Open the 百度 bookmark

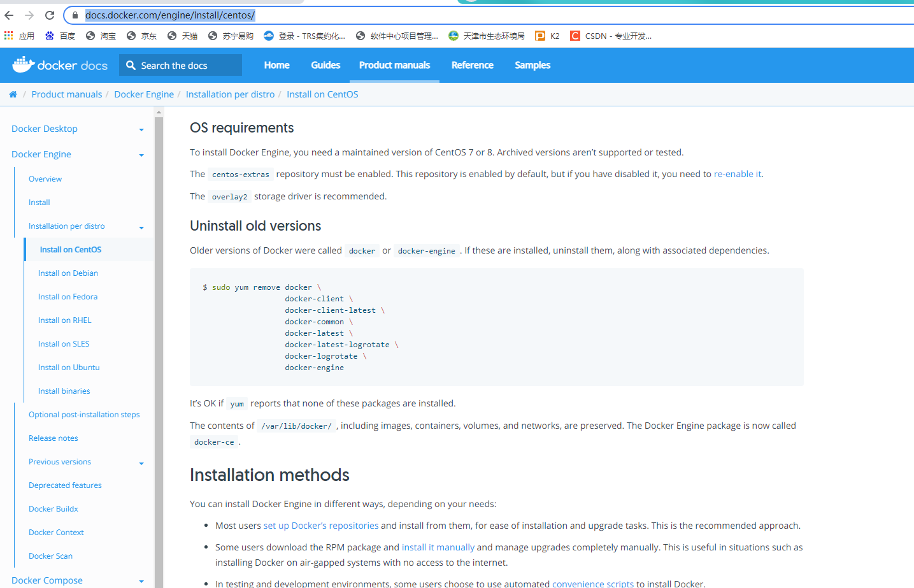coord(60,36)
